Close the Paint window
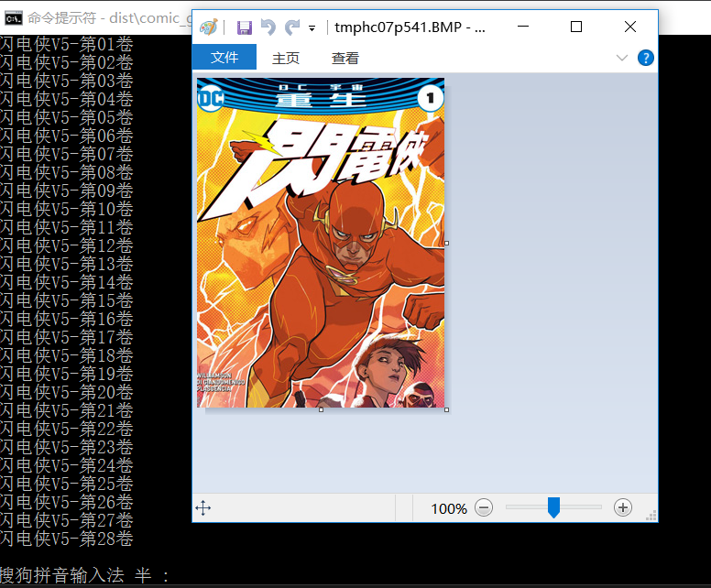 [630, 27]
